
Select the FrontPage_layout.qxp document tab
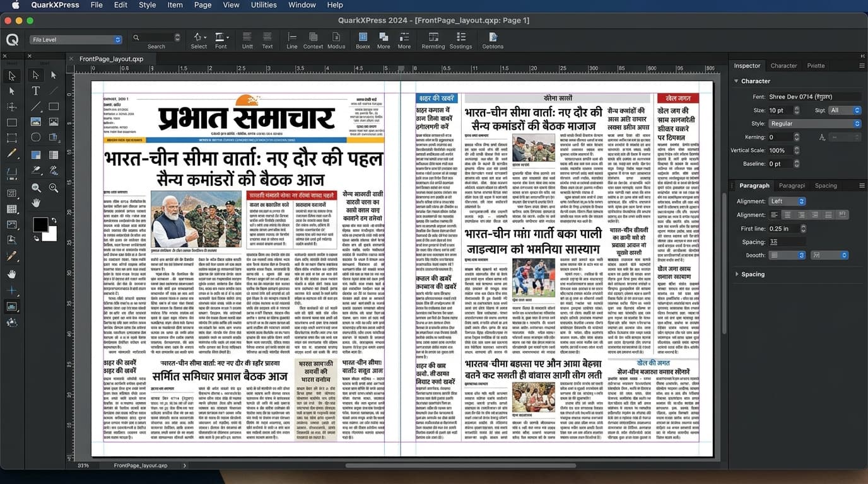point(111,59)
